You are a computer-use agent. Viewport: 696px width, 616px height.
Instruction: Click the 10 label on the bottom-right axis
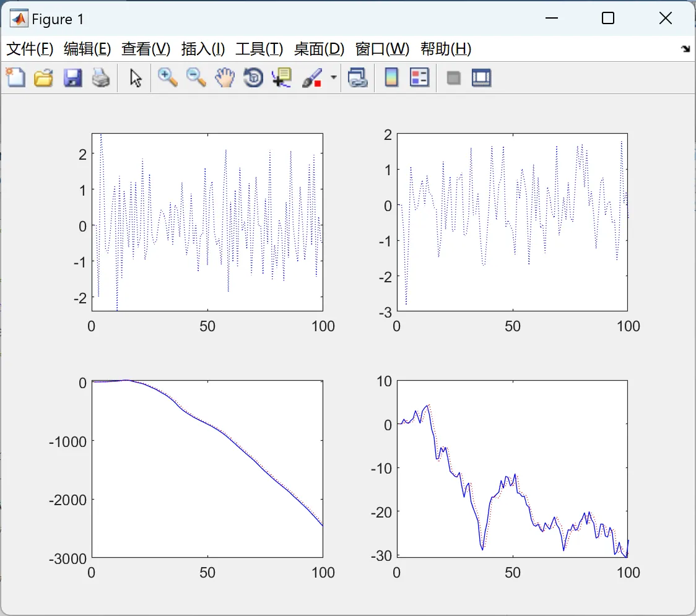point(384,381)
